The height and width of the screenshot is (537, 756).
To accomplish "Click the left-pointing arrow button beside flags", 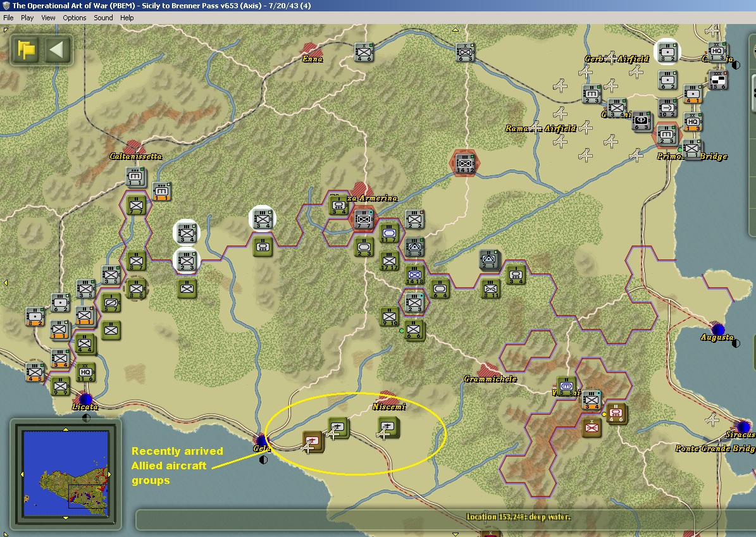I will 57,49.
